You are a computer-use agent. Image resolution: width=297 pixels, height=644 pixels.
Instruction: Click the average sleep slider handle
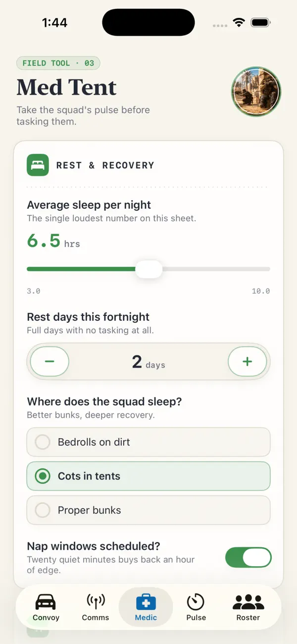(x=148, y=269)
